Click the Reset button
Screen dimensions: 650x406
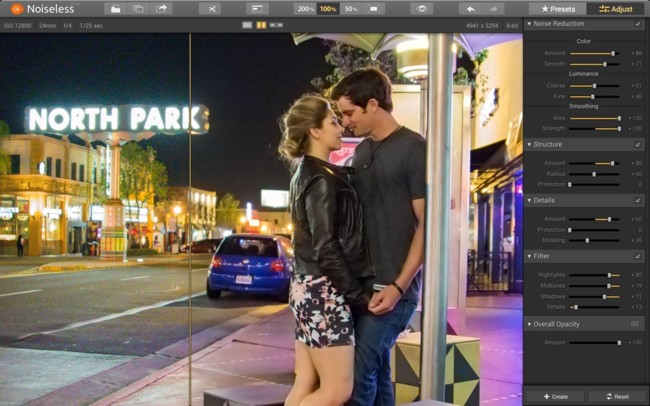(617, 396)
